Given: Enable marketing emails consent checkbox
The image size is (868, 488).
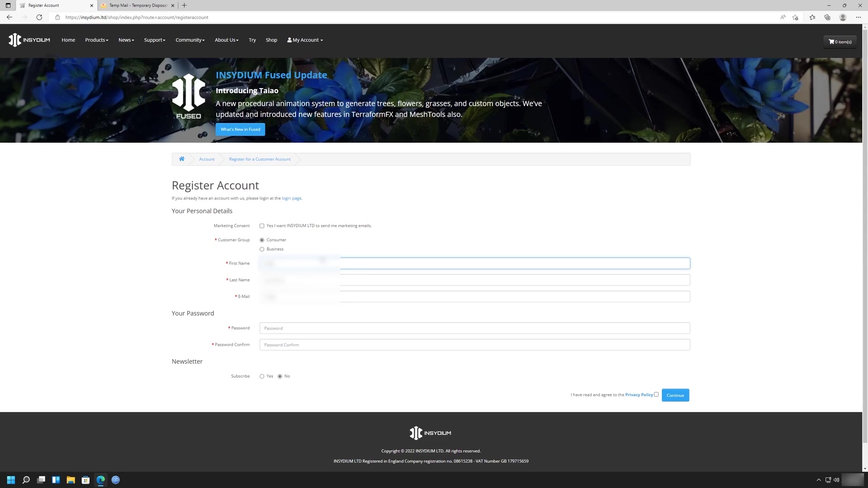Looking at the screenshot, I should point(262,226).
